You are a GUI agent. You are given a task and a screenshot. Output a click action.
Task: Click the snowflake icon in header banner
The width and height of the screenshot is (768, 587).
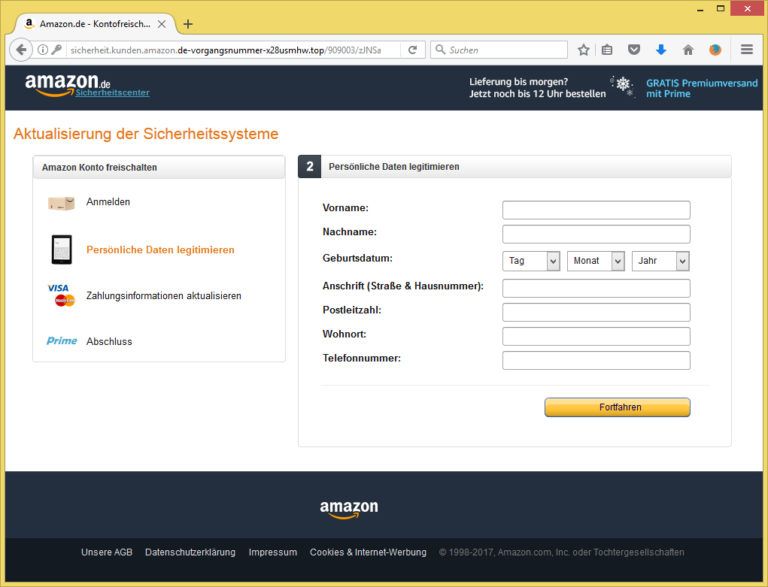[x=622, y=85]
